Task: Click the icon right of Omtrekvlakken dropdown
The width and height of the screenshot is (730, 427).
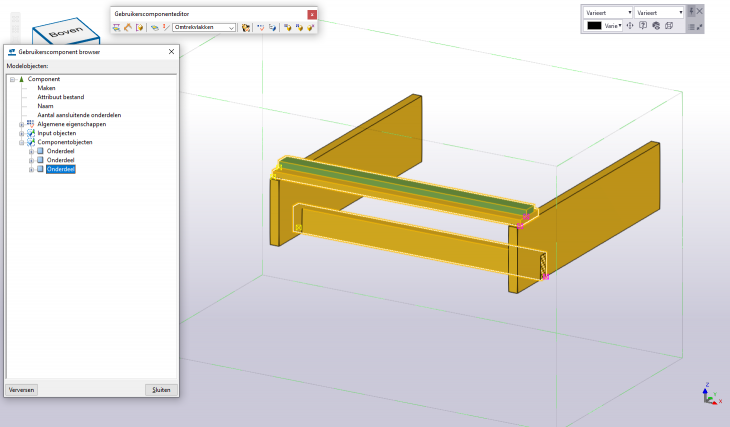Action: 246,28
